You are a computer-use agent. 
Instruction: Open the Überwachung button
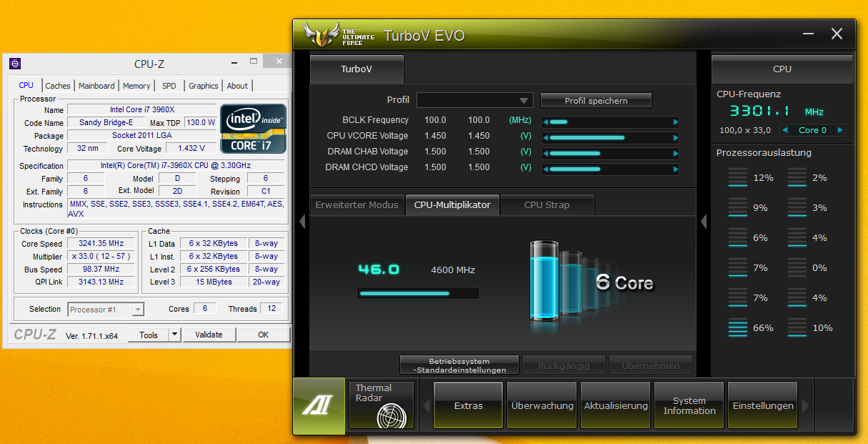tap(542, 405)
